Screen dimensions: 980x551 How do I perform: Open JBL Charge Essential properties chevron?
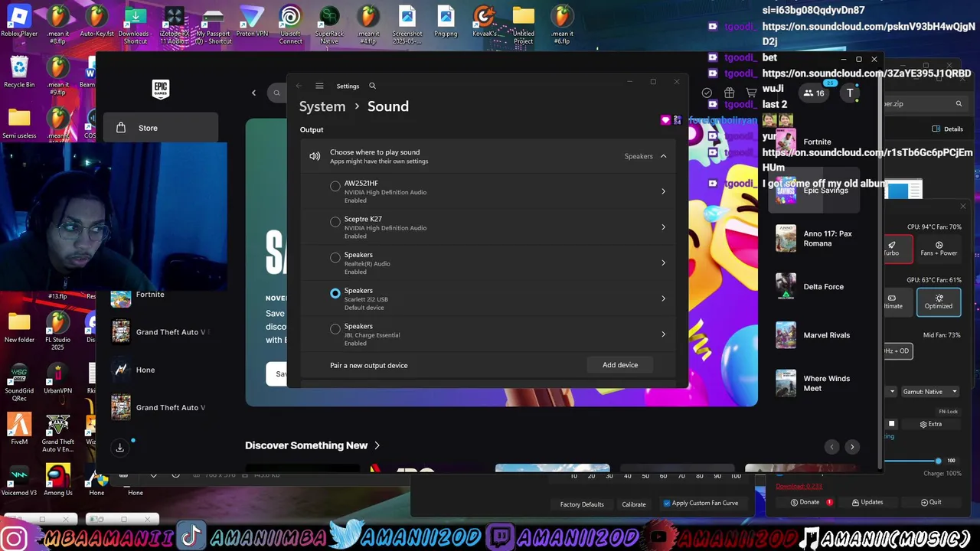[x=663, y=334]
